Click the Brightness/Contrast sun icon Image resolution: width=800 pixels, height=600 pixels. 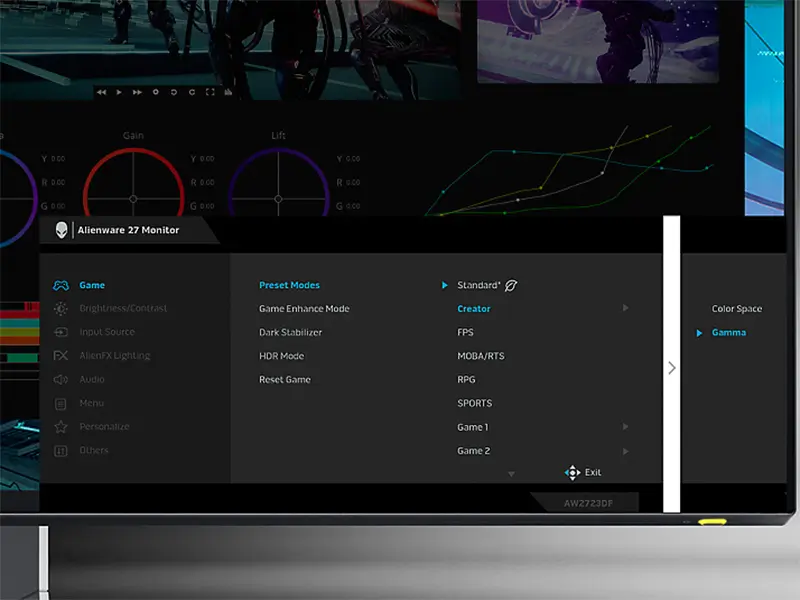61,309
